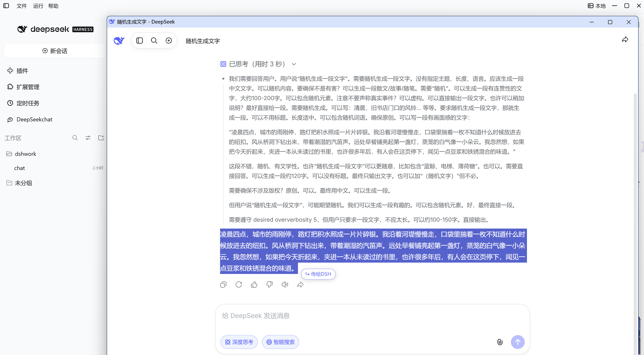Click the 工作区 section label
644x355 pixels.
pyautogui.click(x=13, y=138)
